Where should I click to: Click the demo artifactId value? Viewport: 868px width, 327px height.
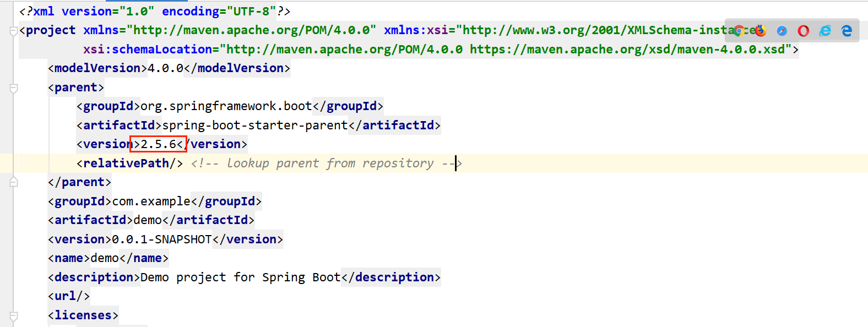(x=148, y=220)
